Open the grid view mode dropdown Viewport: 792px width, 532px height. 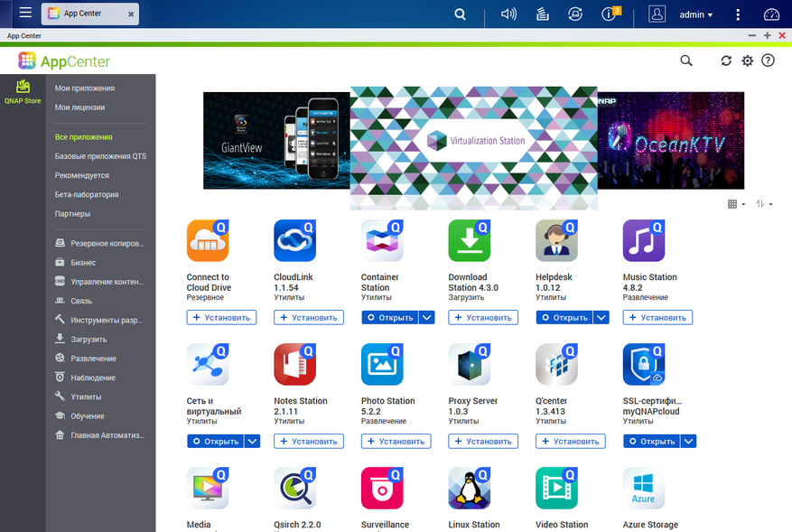pyautogui.click(x=736, y=203)
